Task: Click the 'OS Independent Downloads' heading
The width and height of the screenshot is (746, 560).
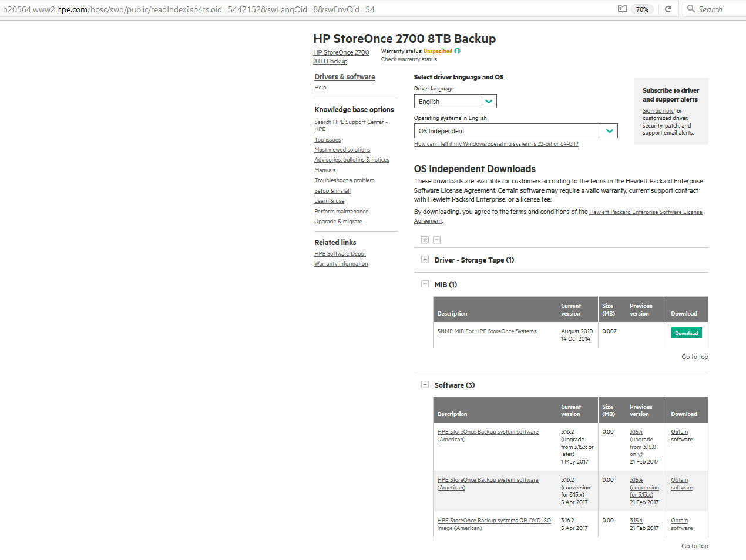Action: coord(475,169)
